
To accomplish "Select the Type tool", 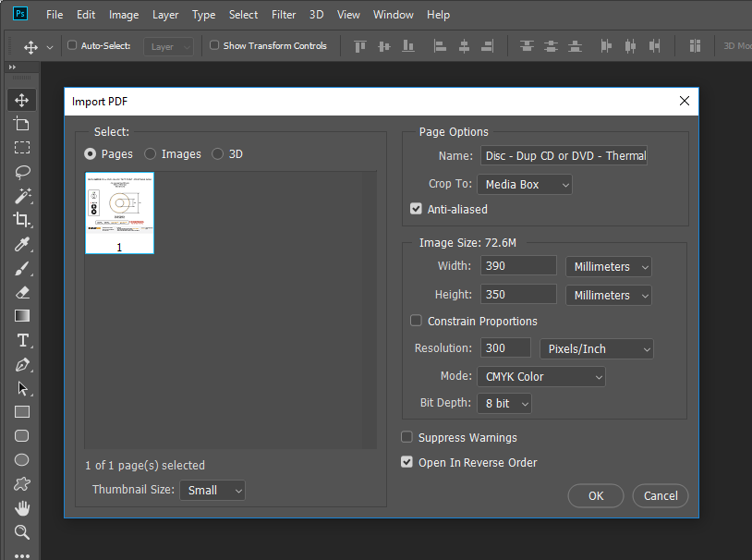I will coord(21,340).
